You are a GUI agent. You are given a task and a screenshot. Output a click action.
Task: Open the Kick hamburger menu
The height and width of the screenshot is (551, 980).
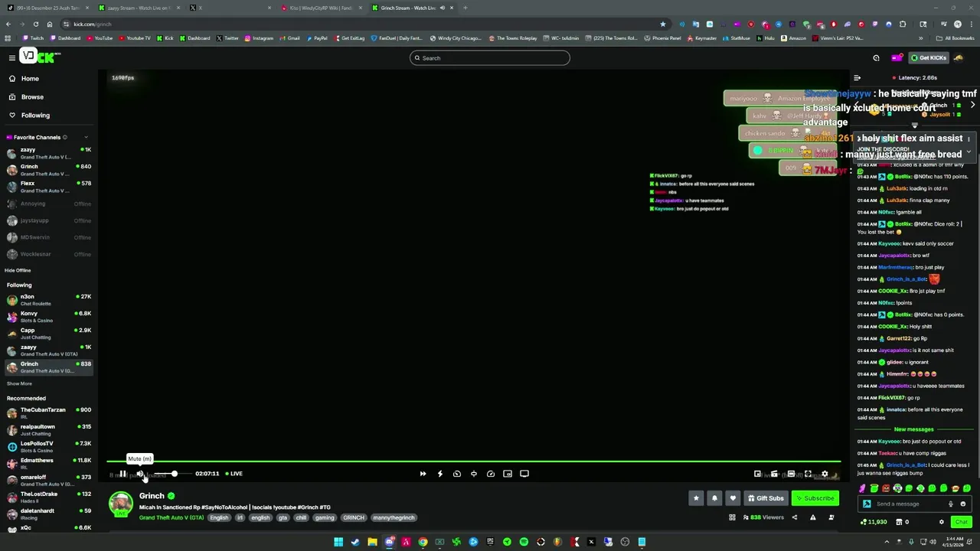tap(11, 57)
